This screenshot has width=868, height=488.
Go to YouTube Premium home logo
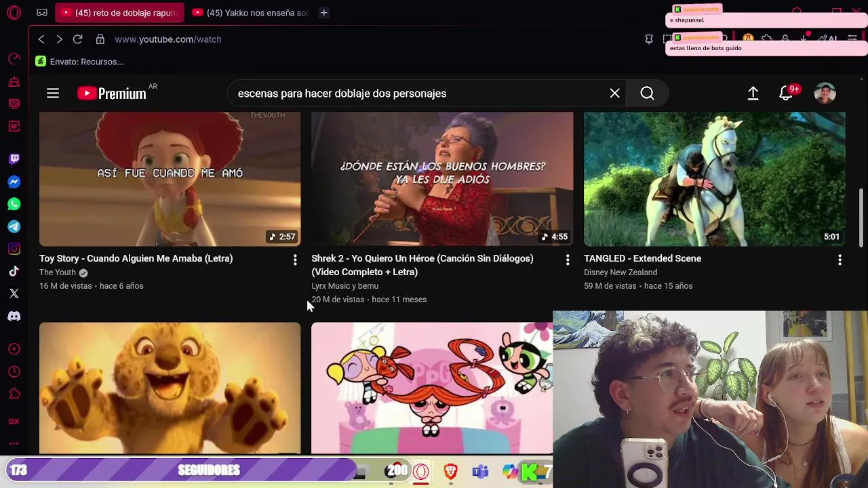(112, 94)
